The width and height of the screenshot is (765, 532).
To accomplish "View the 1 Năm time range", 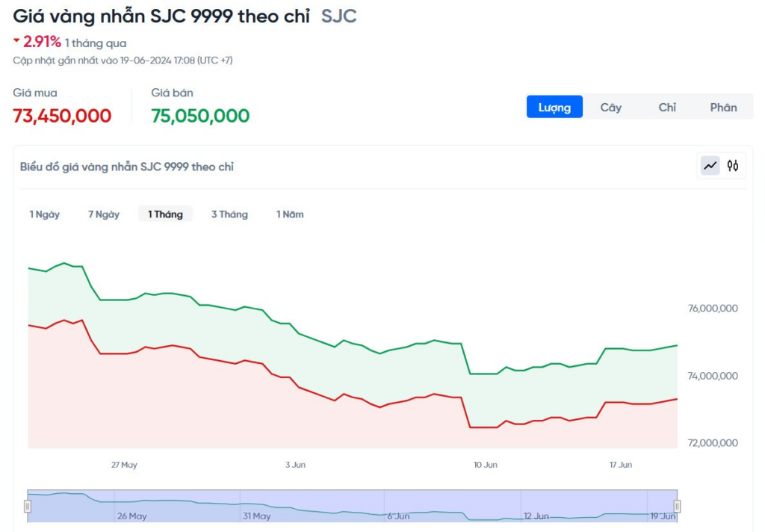I will point(290,214).
